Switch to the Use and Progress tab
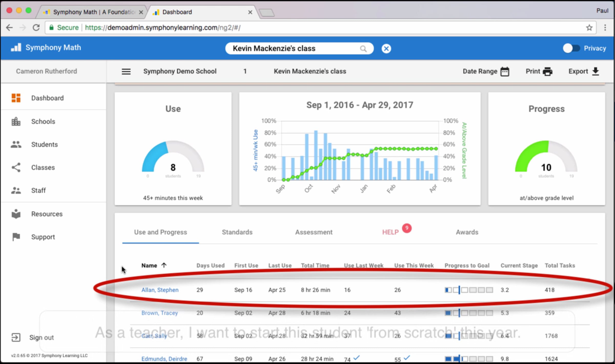The width and height of the screenshot is (615, 364). pyautogui.click(x=161, y=232)
